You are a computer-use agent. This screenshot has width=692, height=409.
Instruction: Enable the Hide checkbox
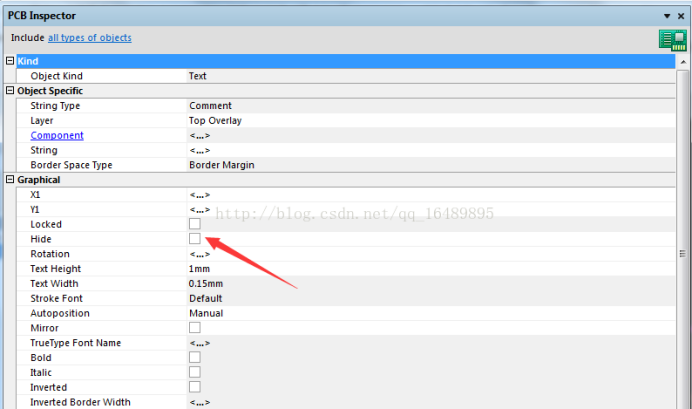pos(195,240)
